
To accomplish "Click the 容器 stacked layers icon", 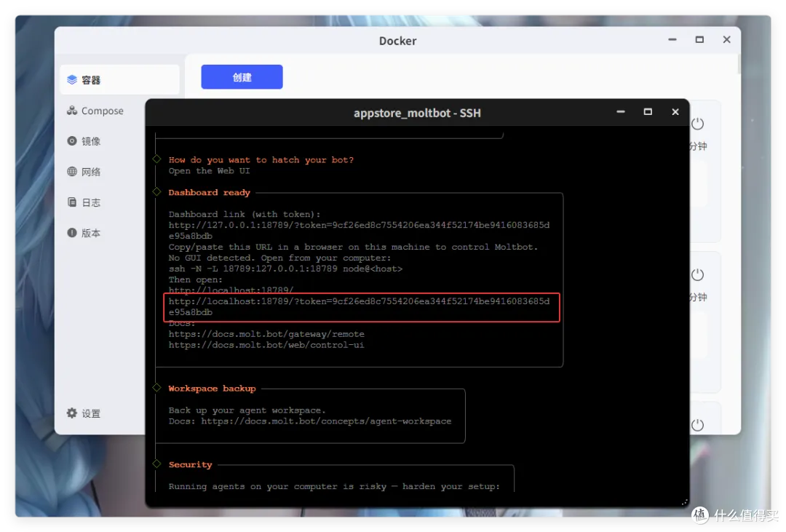I will (x=72, y=80).
